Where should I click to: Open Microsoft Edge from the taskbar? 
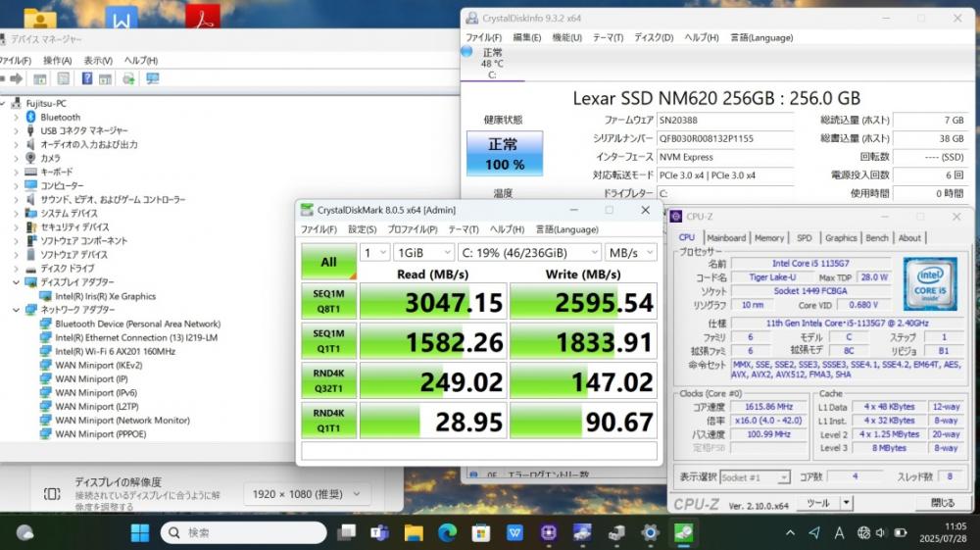pos(447,532)
